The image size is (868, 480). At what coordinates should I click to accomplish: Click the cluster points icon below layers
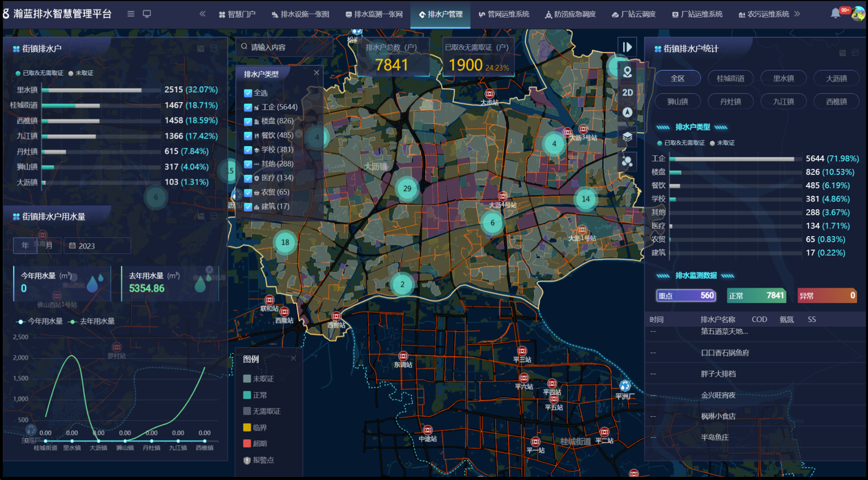tap(627, 161)
